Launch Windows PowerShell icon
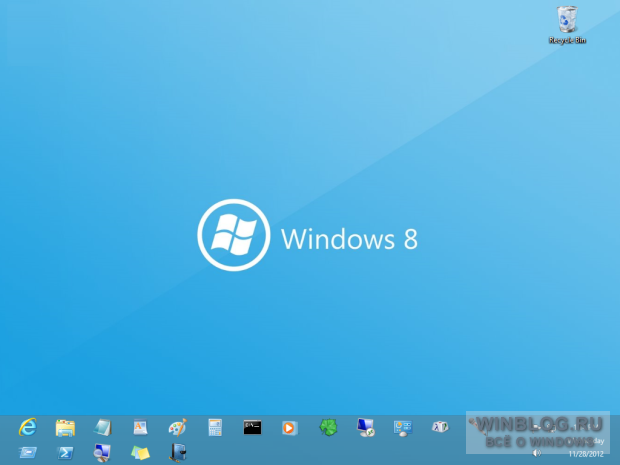Screen dimensions: 620x465 pyautogui.click(x=65, y=452)
